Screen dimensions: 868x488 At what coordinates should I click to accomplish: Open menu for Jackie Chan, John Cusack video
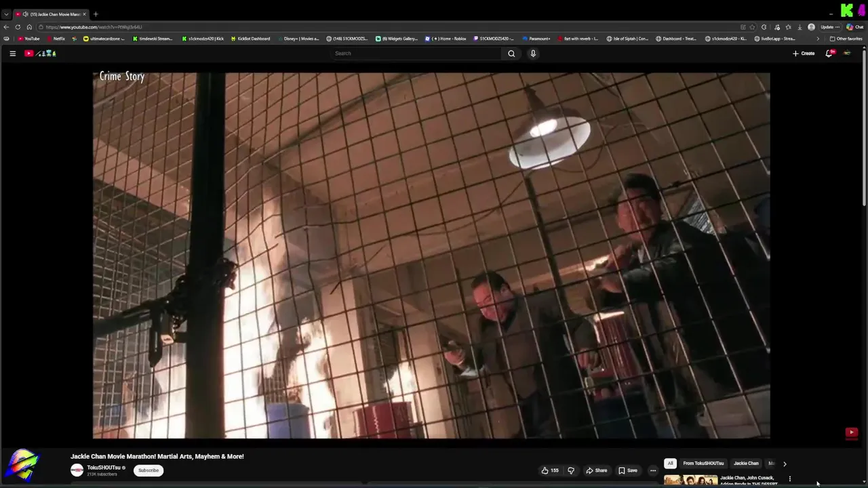(789, 479)
